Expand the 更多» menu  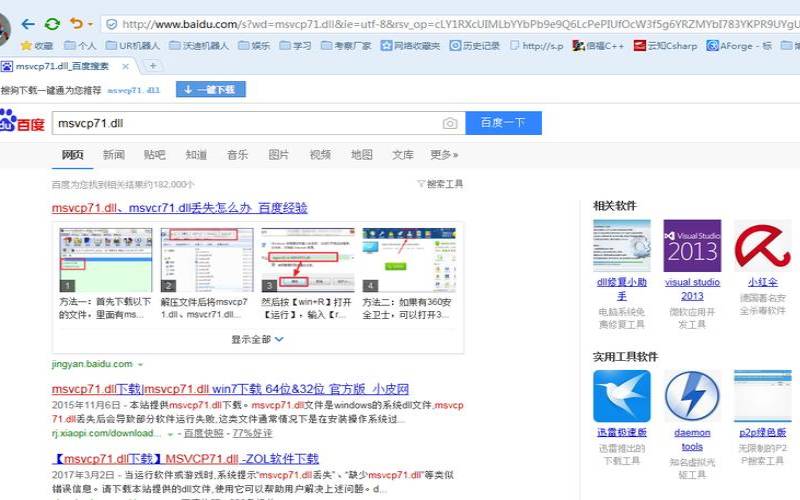click(444, 155)
